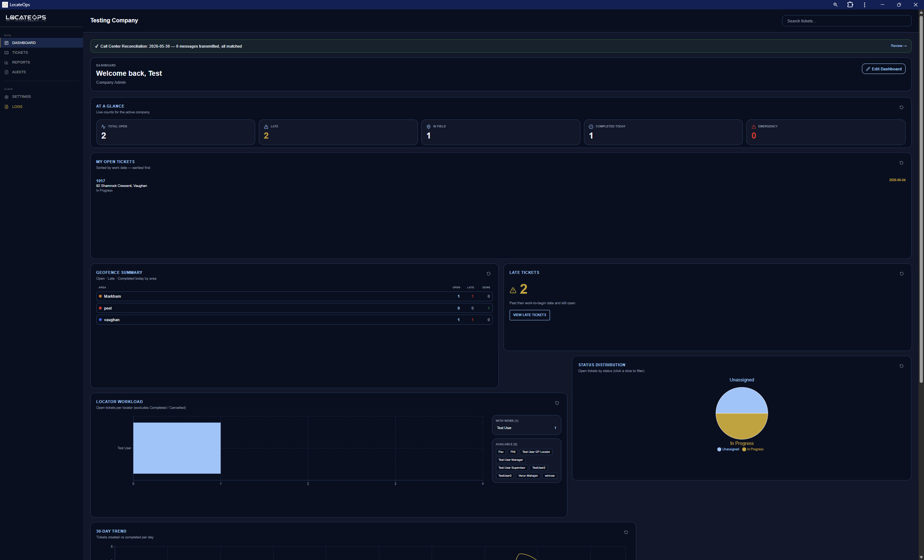
Task: Select the winnow locator chip
Action: 549,476
